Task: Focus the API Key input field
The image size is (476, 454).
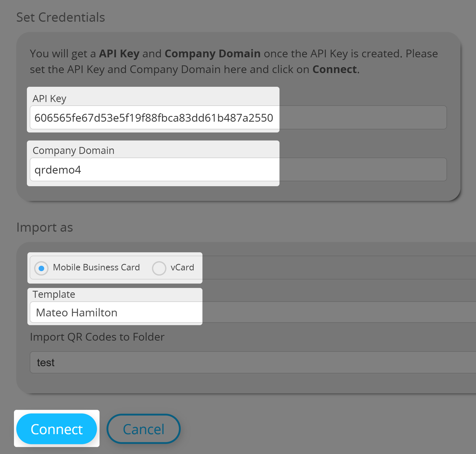Action: [153, 118]
